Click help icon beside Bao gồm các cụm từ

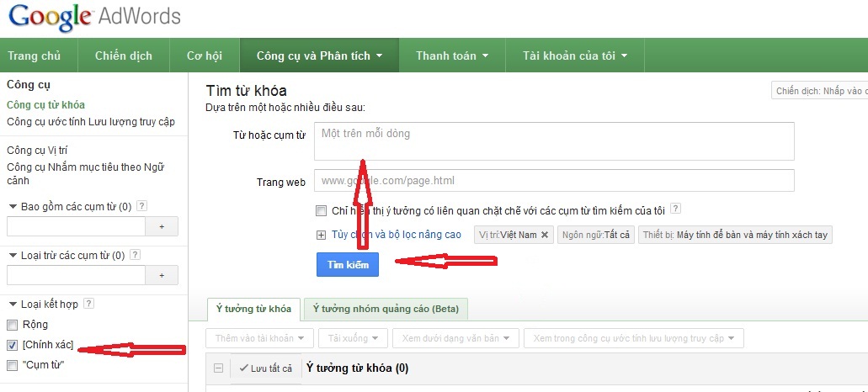(x=141, y=206)
